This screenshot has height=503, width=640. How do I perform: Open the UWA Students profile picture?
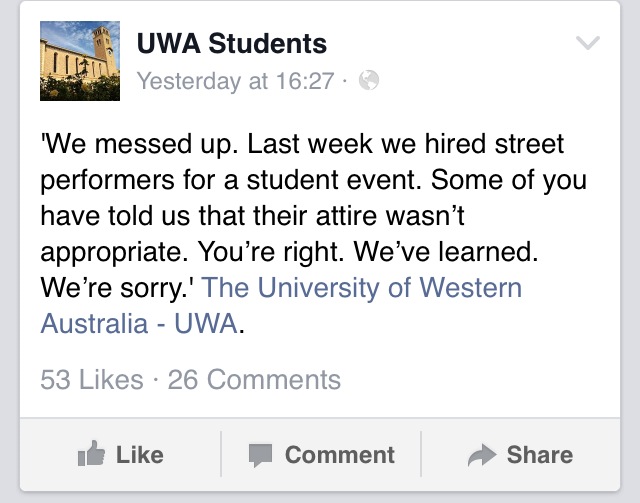(79, 63)
